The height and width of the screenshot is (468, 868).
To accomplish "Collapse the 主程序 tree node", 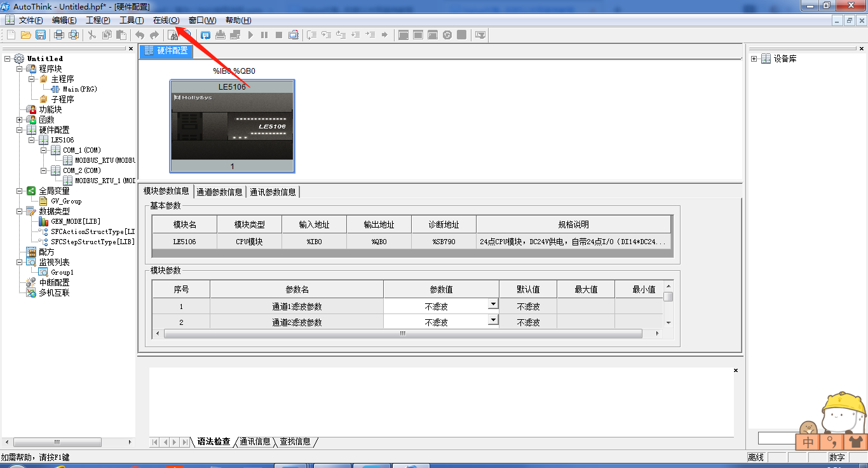I will pyautogui.click(x=31, y=79).
